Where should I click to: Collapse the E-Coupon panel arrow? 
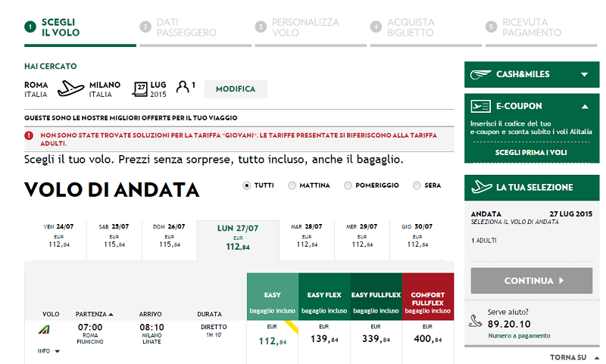coord(585,107)
